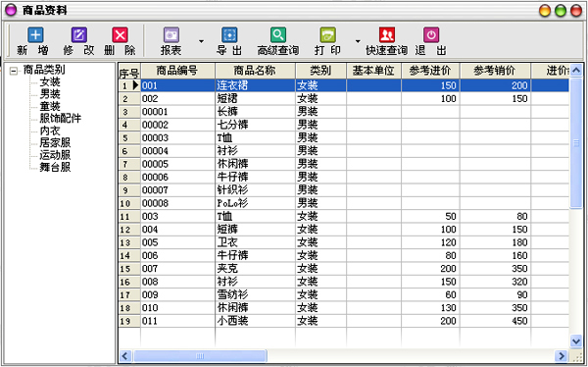The height and width of the screenshot is (367, 588).
Task: Open dropdown arrow next to 打印
Action: [x=358, y=41]
